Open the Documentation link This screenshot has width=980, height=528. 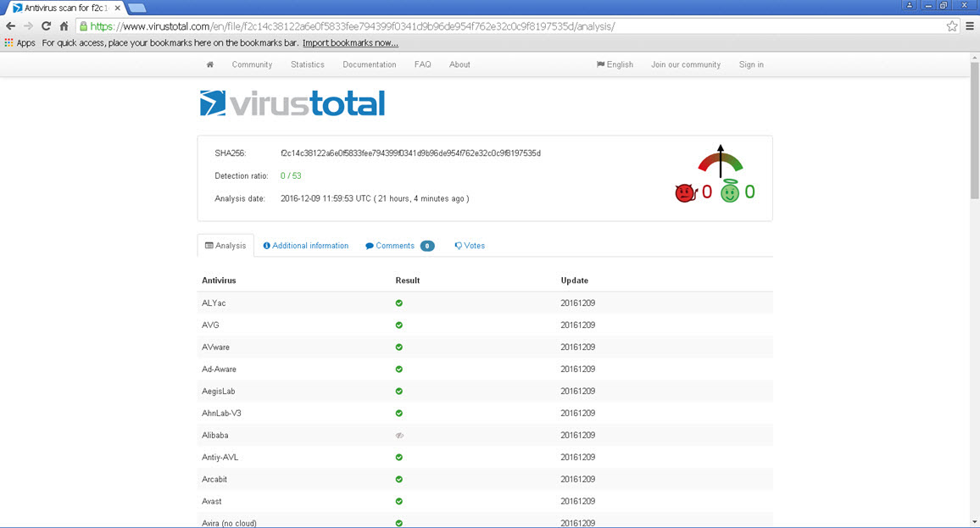[x=370, y=64]
